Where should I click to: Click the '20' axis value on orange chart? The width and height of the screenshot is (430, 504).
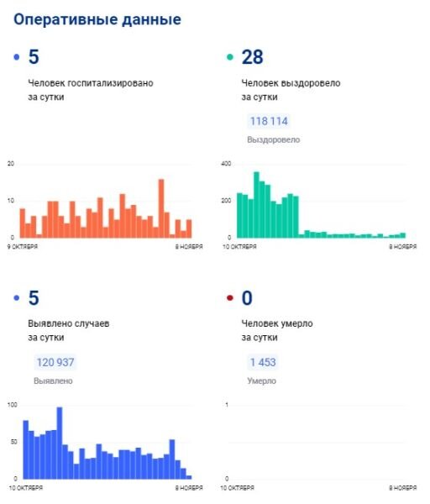[x=11, y=164]
